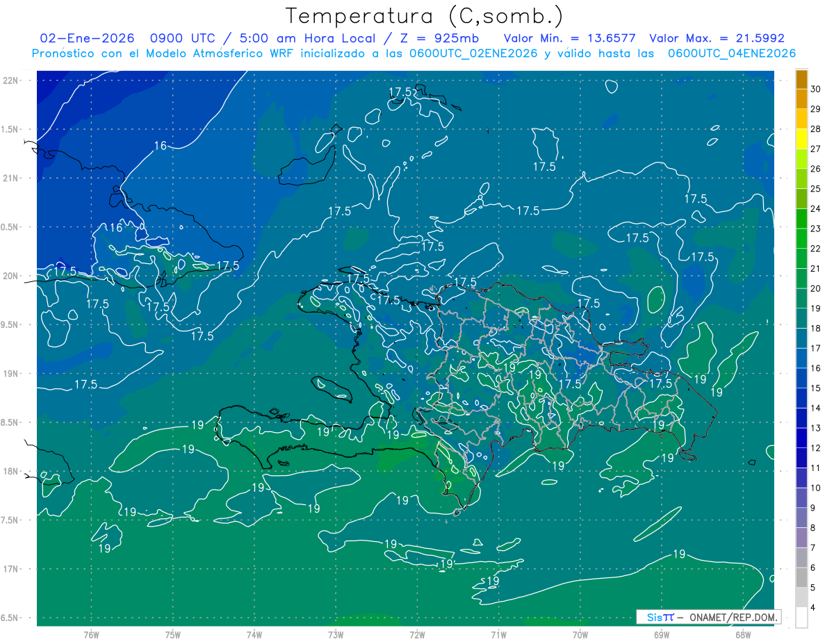The image size is (834, 644).
Task: Click the '75W' longitude axis label
Action: click(172, 635)
